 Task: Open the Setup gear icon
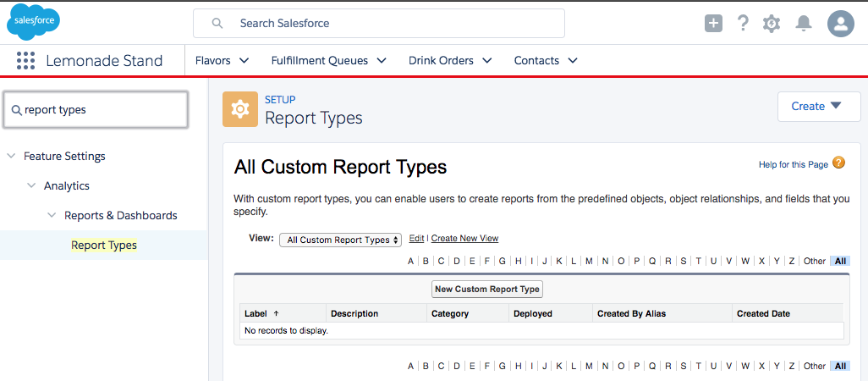pos(772,24)
